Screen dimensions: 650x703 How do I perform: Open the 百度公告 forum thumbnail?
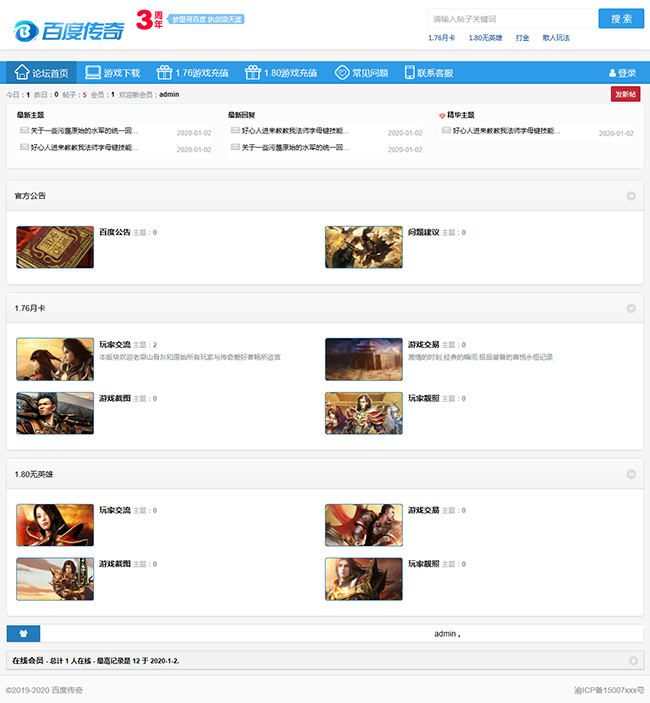point(55,247)
